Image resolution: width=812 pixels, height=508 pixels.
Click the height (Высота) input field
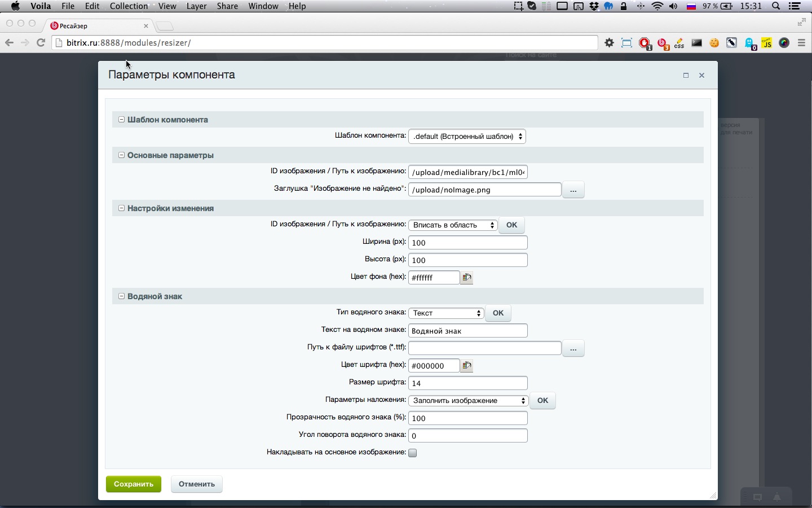click(468, 260)
